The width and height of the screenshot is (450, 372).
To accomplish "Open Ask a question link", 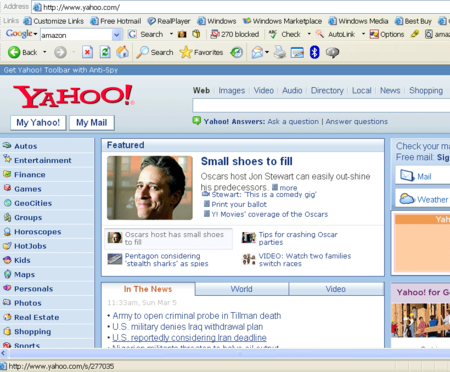I will coord(293,121).
